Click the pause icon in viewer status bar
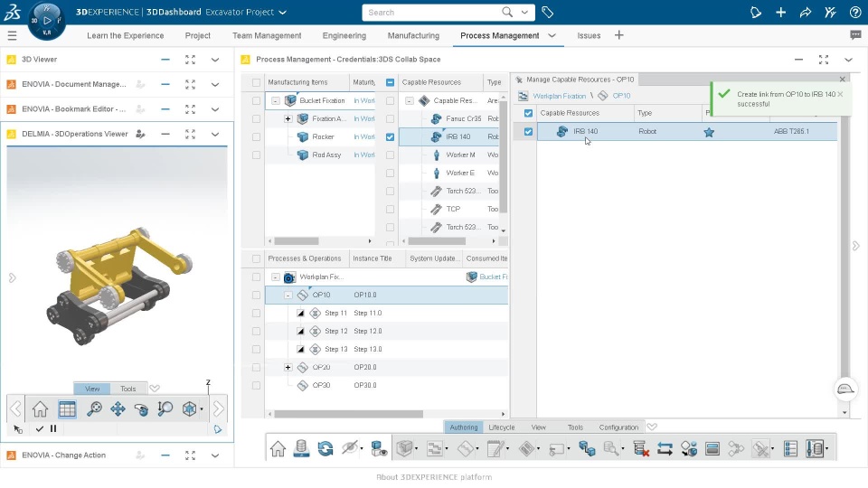The image size is (868, 488). 53,428
